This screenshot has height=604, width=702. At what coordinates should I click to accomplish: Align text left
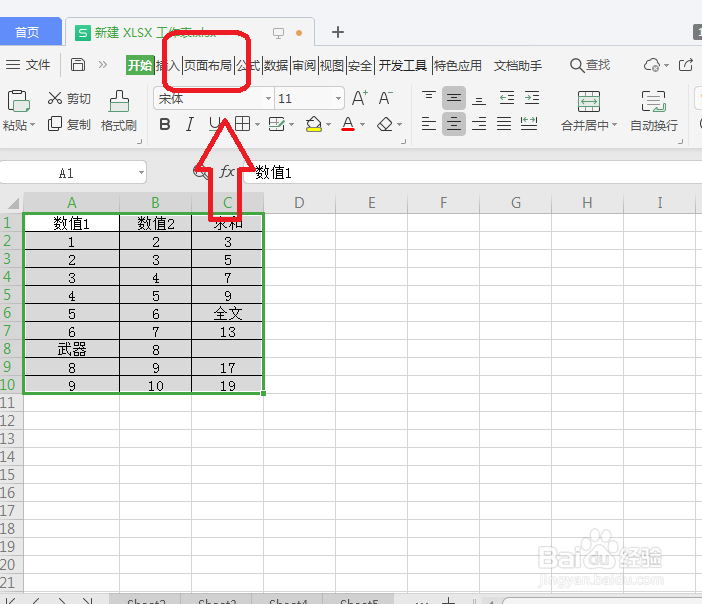coord(428,124)
